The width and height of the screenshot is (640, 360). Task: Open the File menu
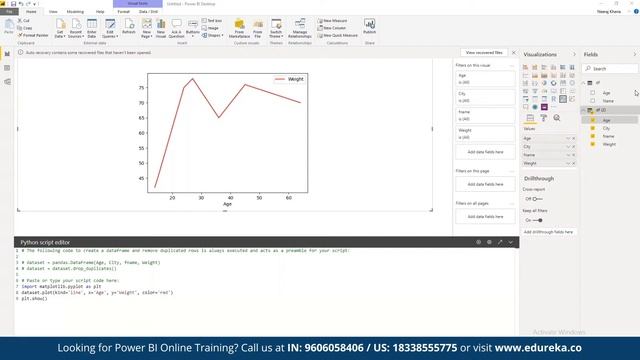click(9, 11)
